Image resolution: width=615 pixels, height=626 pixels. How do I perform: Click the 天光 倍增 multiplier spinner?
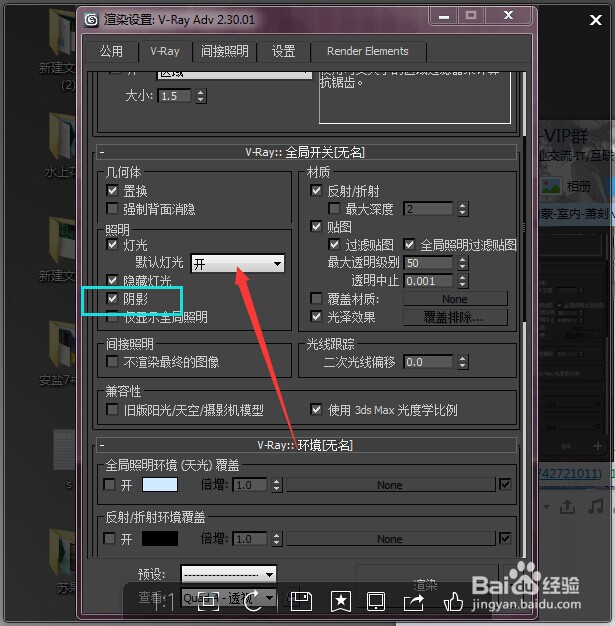coord(276,485)
